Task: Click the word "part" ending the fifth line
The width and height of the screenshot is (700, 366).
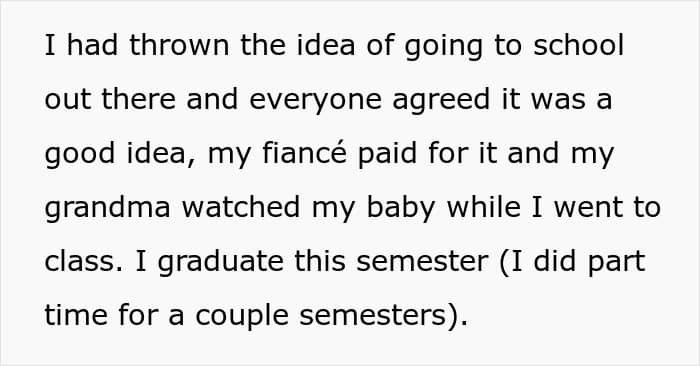Action: pyautogui.click(x=617, y=262)
